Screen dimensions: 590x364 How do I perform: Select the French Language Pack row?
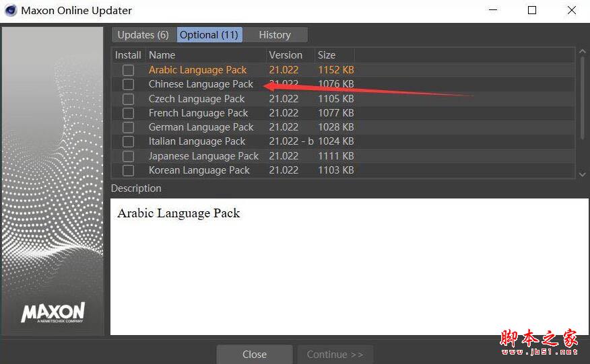pyautogui.click(x=198, y=113)
